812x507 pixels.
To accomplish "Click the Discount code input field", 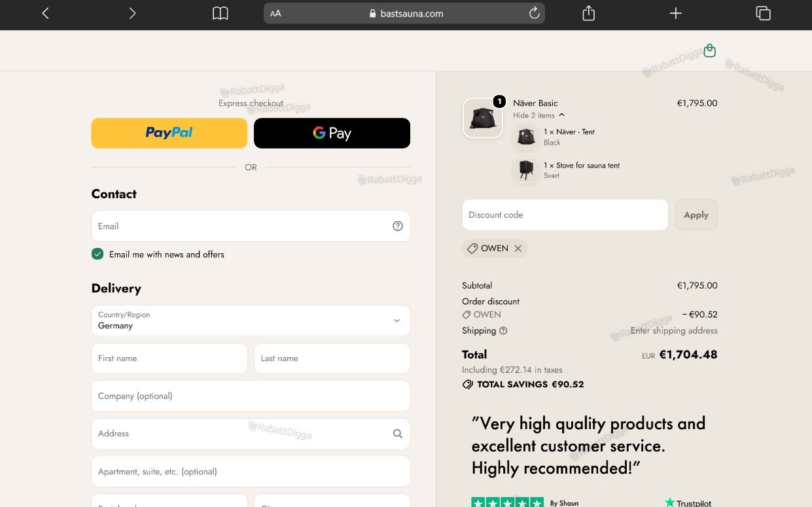I will (x=565, y=215).
